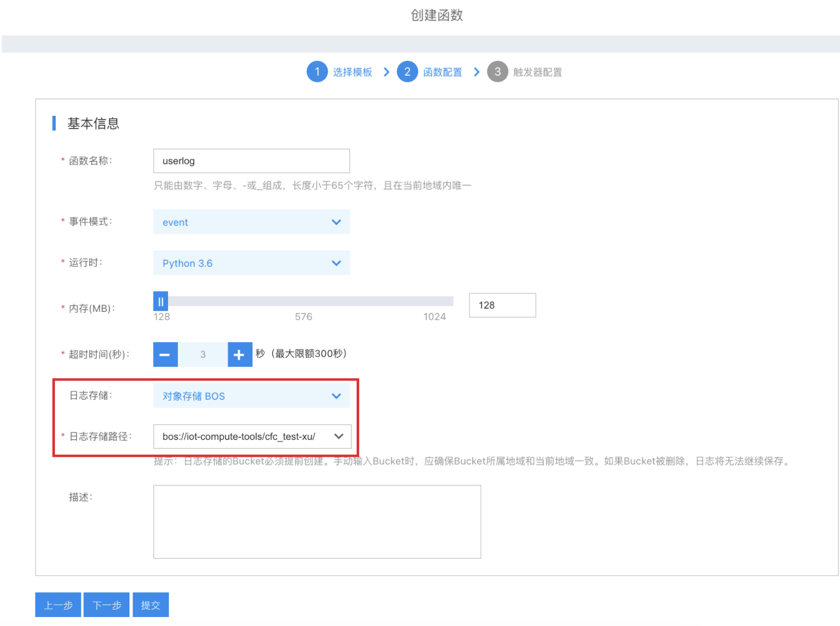Image resolution: width=840 pixels, height=626 pixels.
Task: Click the 128 label under the slider
Action: pyautogui.click(x=162, y=317)
